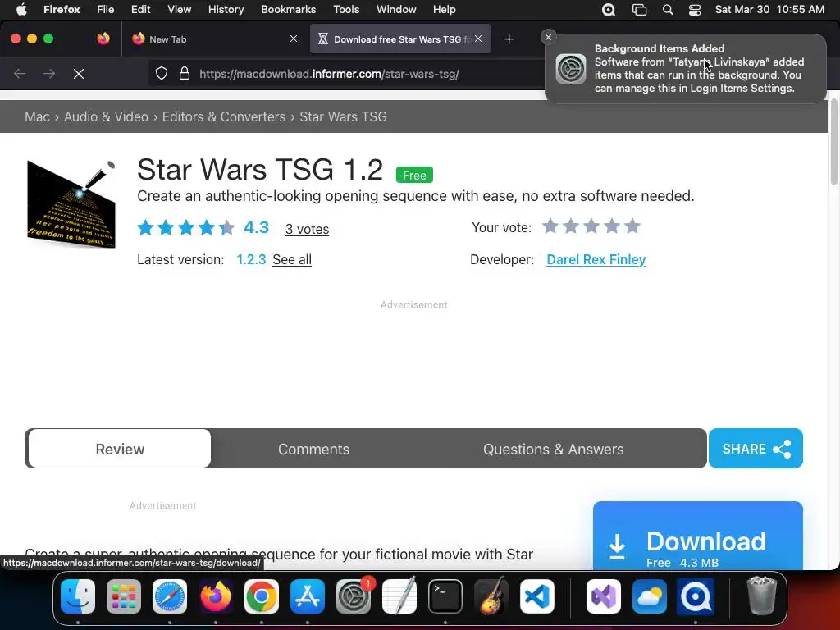The height and width of the screenshot is (630, 840).
Task: Click the Firefox icon in the Dock
Action: [x=216, y=596]
